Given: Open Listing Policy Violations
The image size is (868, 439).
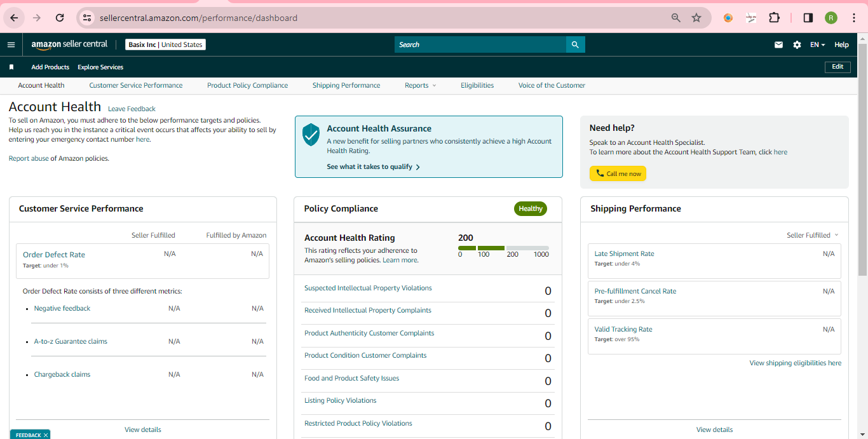Looking at the screenshot, I should point(341,400).
